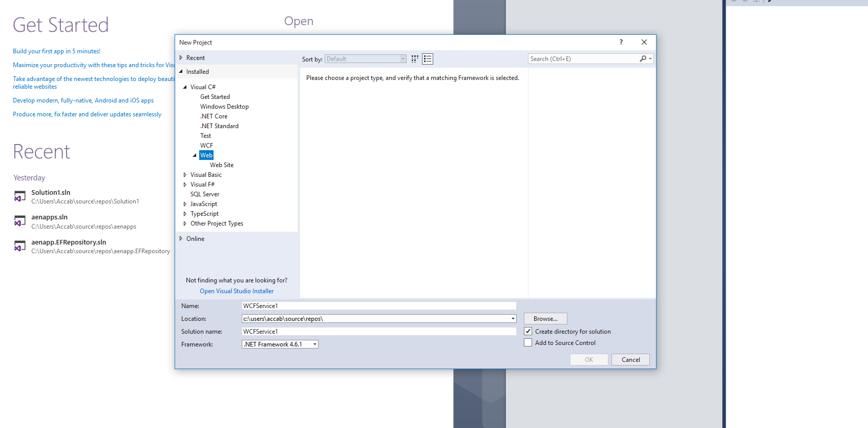The width and height of the screenshot is (868, 428).
Task: Focus the Solution name field
Action: point(379,332)
